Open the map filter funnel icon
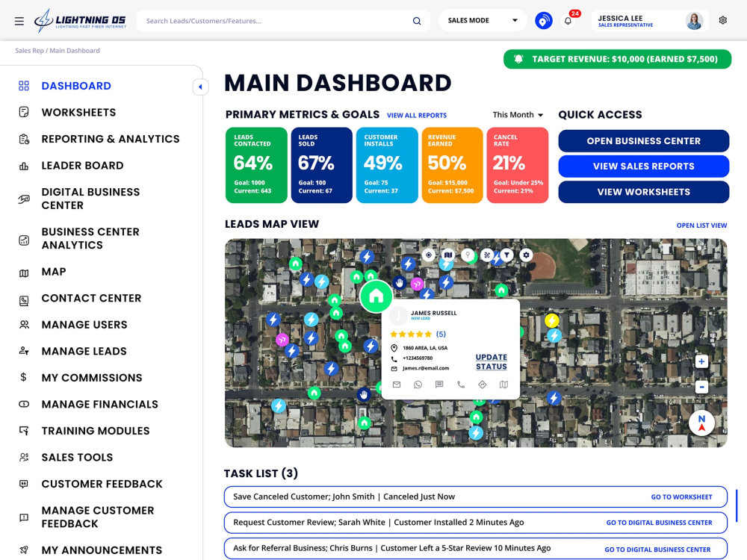The width and height of the screenshot is (747, 560). coord(506,255)
